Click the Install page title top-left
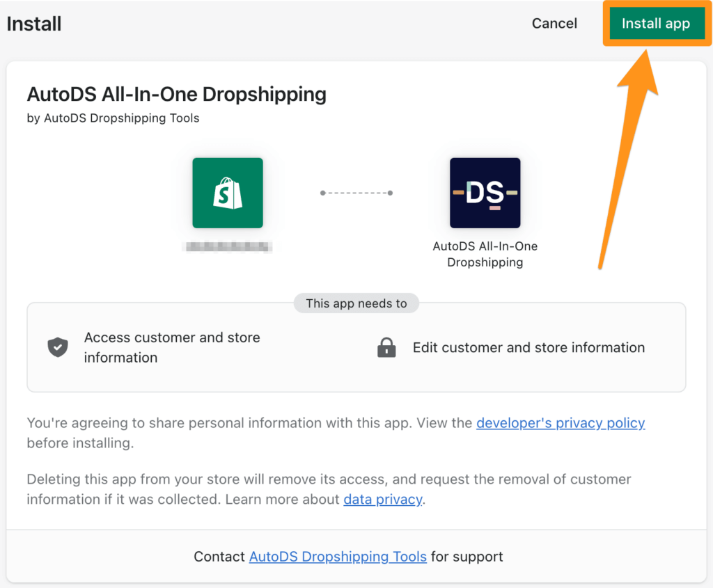The width and height of the screenshot is (713, 588). 33,23
